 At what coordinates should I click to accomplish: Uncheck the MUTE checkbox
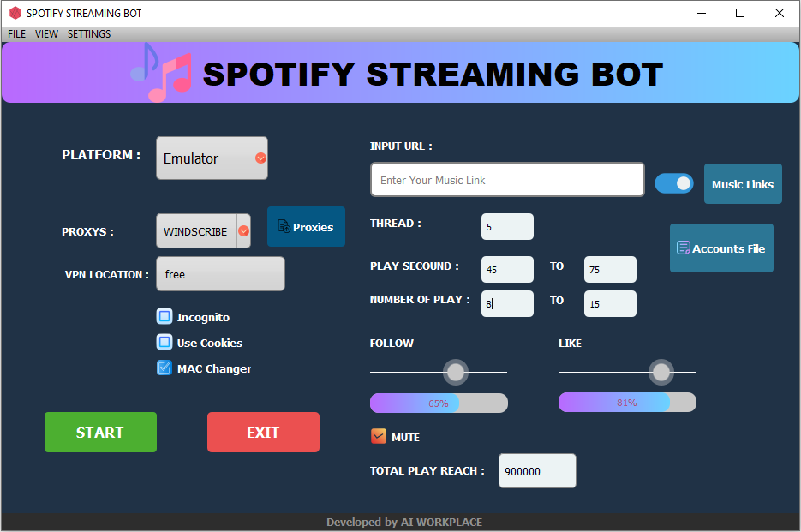pos(379,436)
